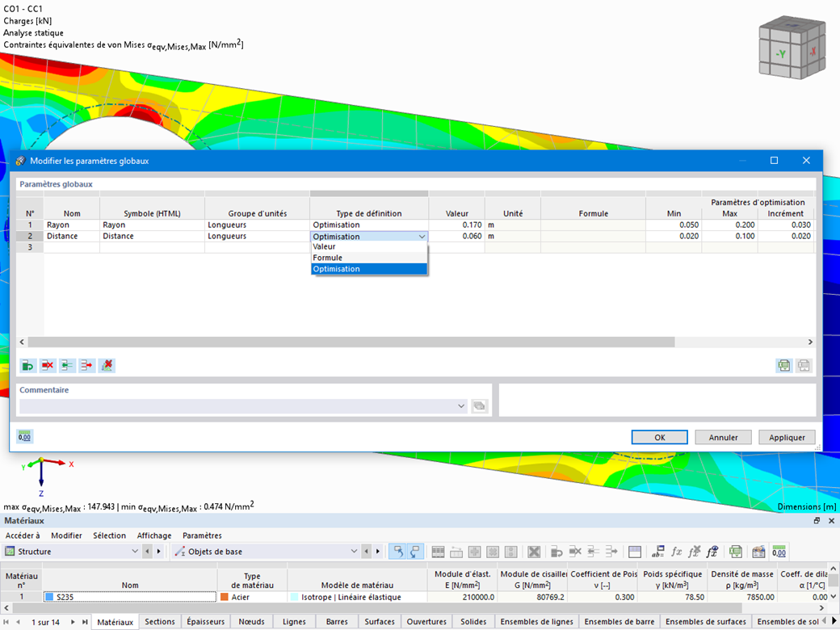Click the dialog's horizontal scrollbar thumb
Viewport: 840px width, 630px height.
pos(351,342)
